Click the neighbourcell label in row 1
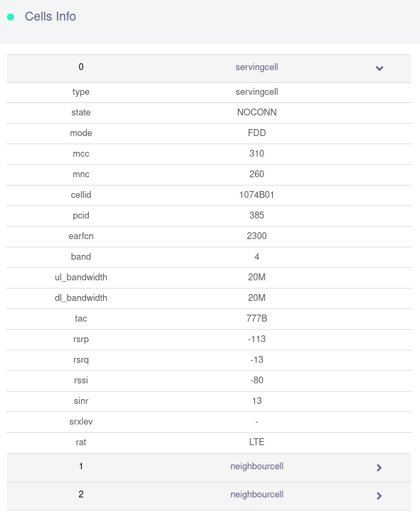 coord(256,466)
